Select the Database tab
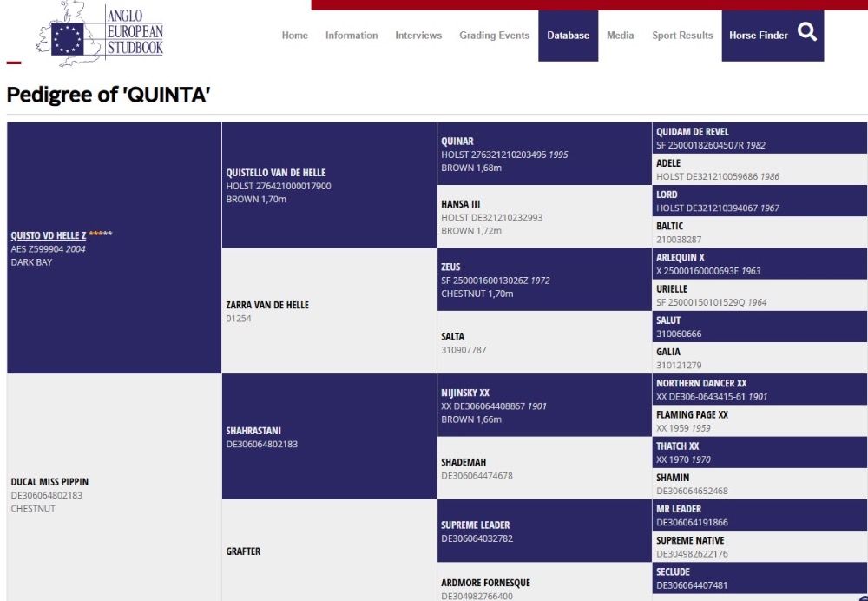This screenshot has width=868, height=601. [x=568, y=36]
